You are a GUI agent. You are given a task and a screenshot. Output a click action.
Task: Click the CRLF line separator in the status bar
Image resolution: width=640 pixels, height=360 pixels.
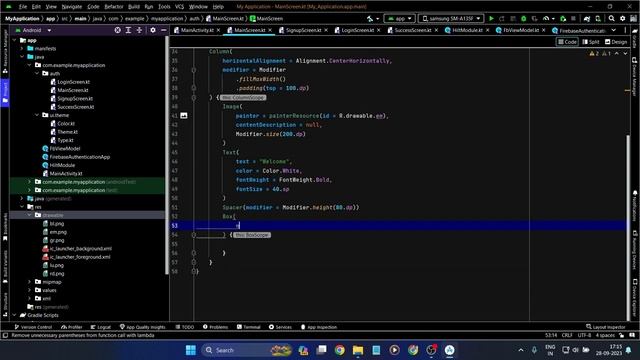pos(567,335)
